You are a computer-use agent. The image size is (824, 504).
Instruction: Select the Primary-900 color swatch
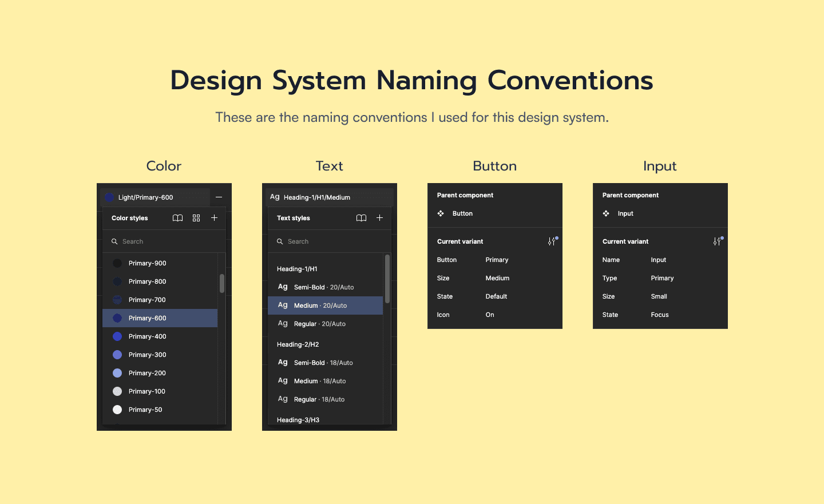click(x=117, y=263)
